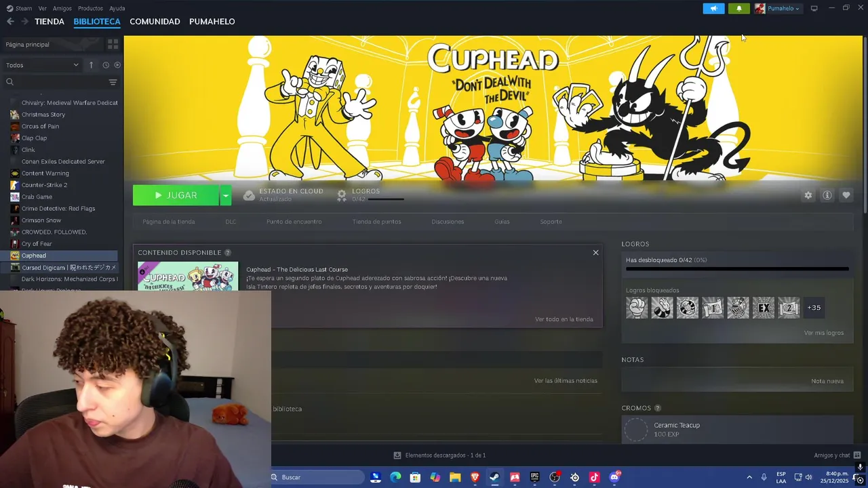
Task: Click the forward navigation arrow
Action: coord(24,22)
